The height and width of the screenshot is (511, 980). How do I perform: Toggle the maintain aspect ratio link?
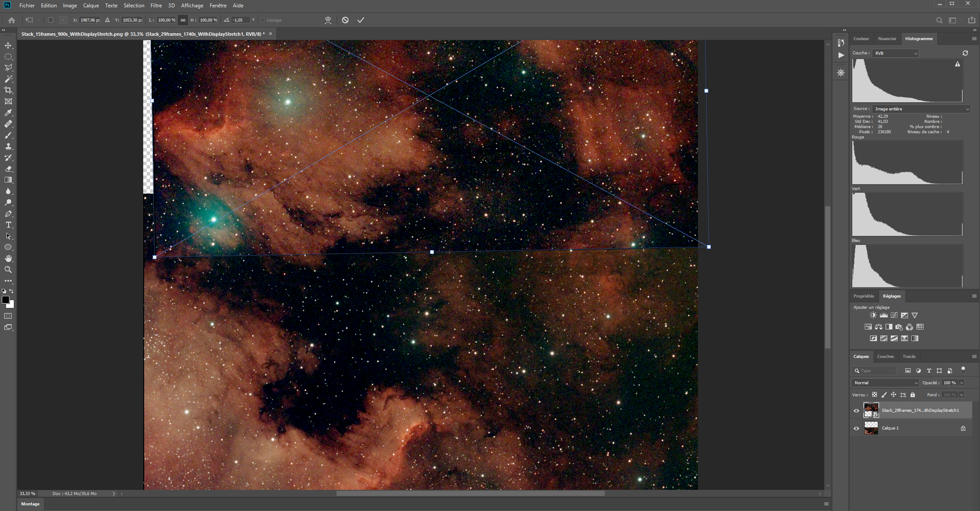tap(183, 20)
